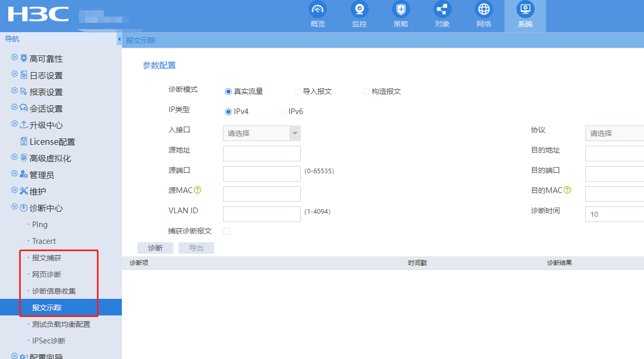Click the License配置 document icon
Screen dimensions: 644x359
(24, 141)
